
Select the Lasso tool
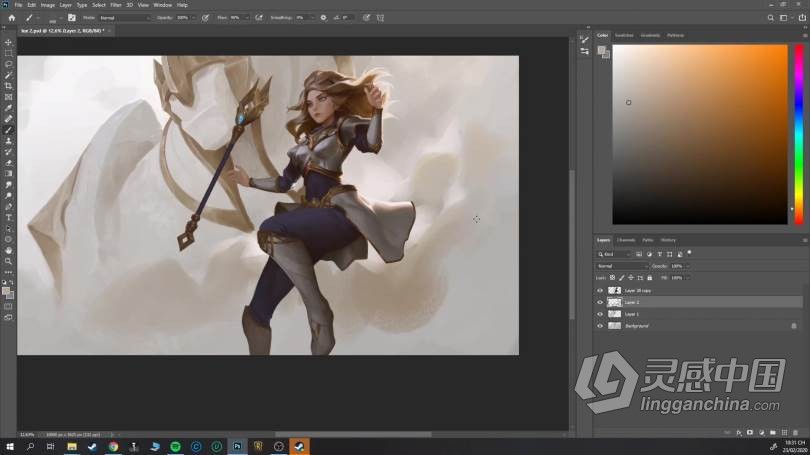8,64
